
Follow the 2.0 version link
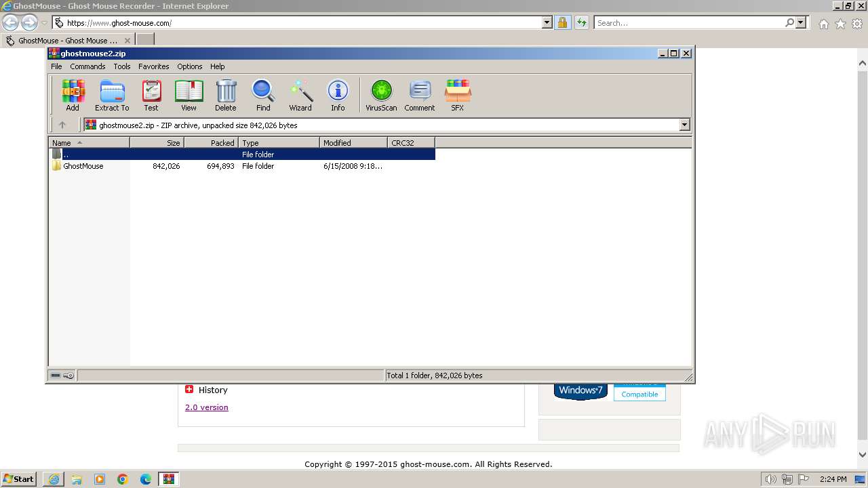pos(207,407)
